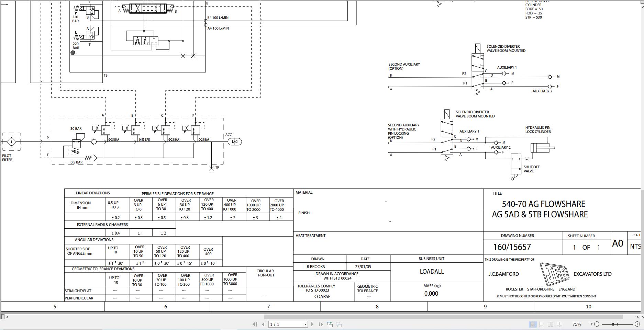Click the zoom out minus button

coord(597,324)
